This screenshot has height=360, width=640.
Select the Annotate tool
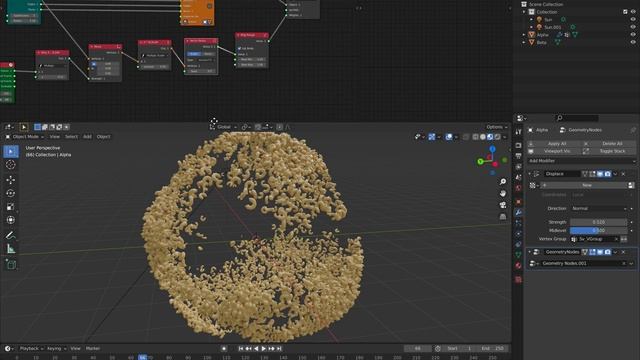pyautogui.click(x=11, y=235)
